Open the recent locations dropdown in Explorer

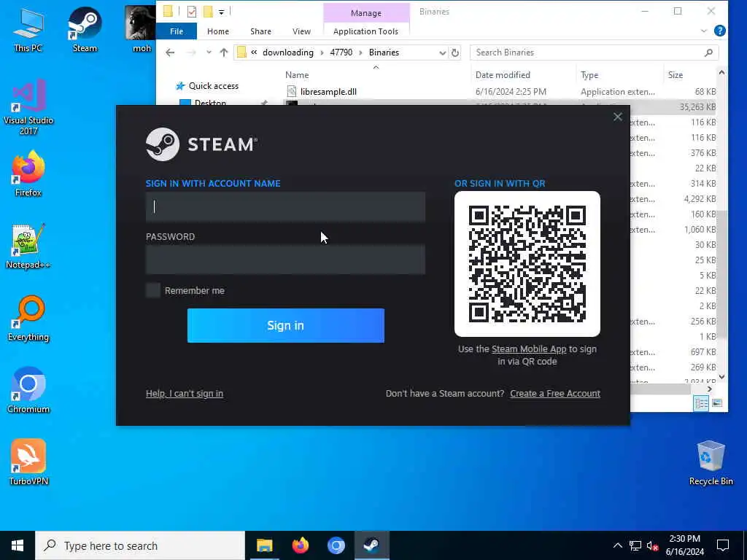click(x=209, y=52)
